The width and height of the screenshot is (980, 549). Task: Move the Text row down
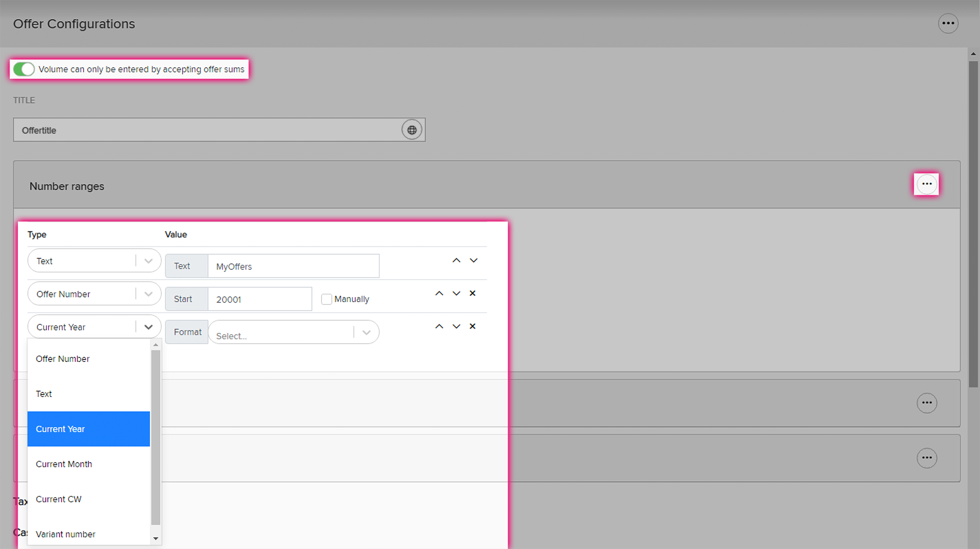(473, 261)
